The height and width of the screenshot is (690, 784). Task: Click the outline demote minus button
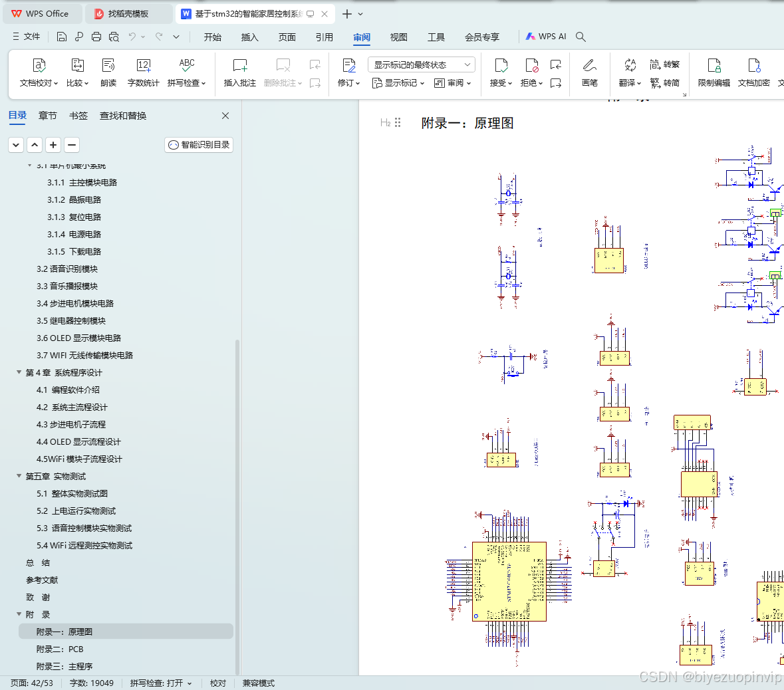(x=72, y=145)
